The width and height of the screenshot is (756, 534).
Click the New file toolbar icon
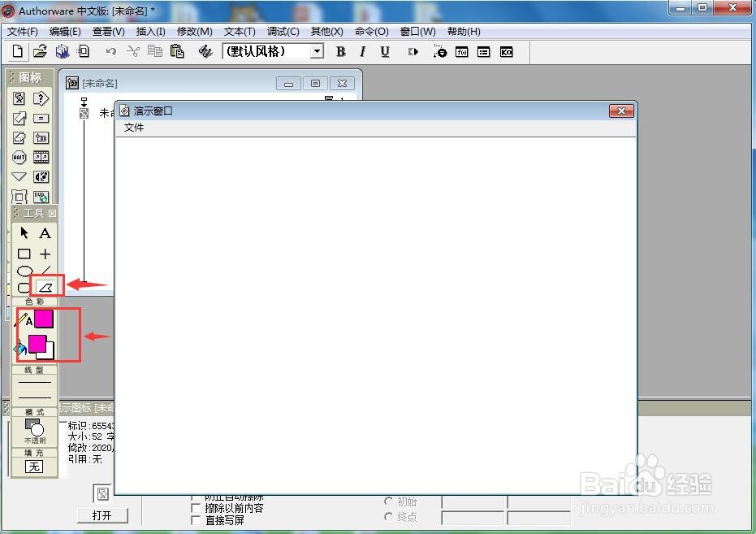(17, 51)
